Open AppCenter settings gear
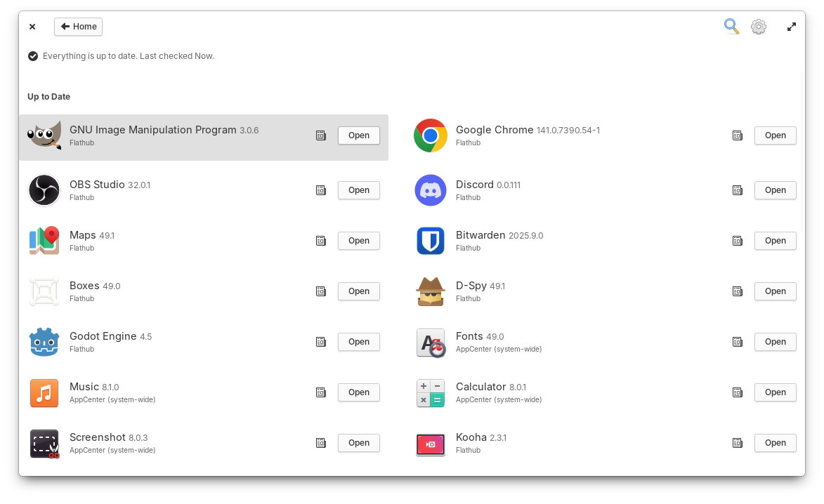The image size is (824, 504). (759, 26)
